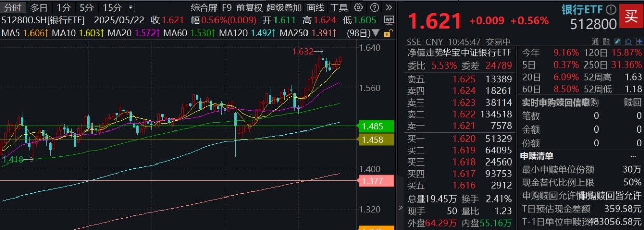This screenshot has width=644, height=230.
Task: Click the help question mark icon
Action: click(x=374, y=8)
